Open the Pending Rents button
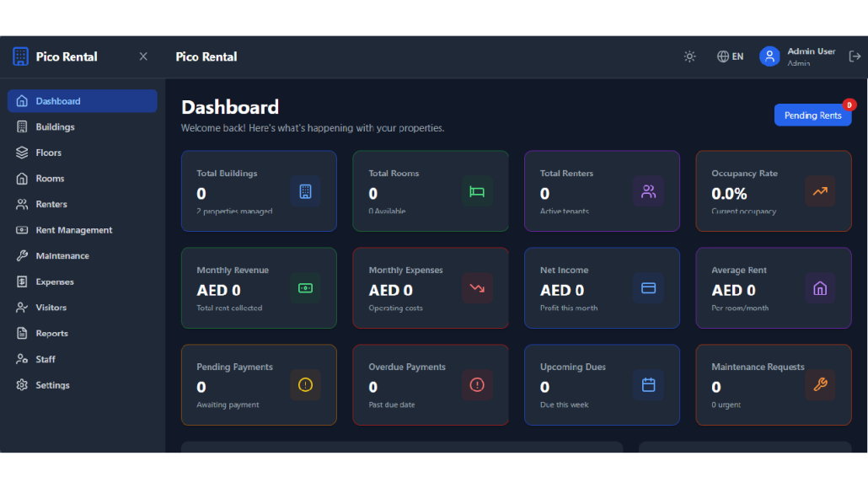The image size is (868, 488). pos(812,115)
